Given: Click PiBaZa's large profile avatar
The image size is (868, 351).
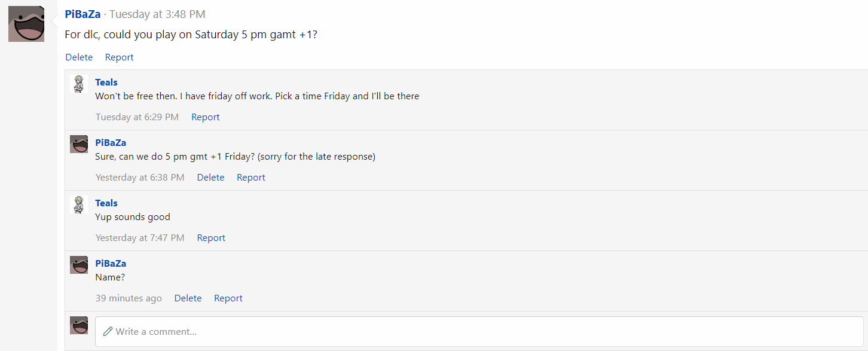Looking at the screenshot, I should [26, 24].
